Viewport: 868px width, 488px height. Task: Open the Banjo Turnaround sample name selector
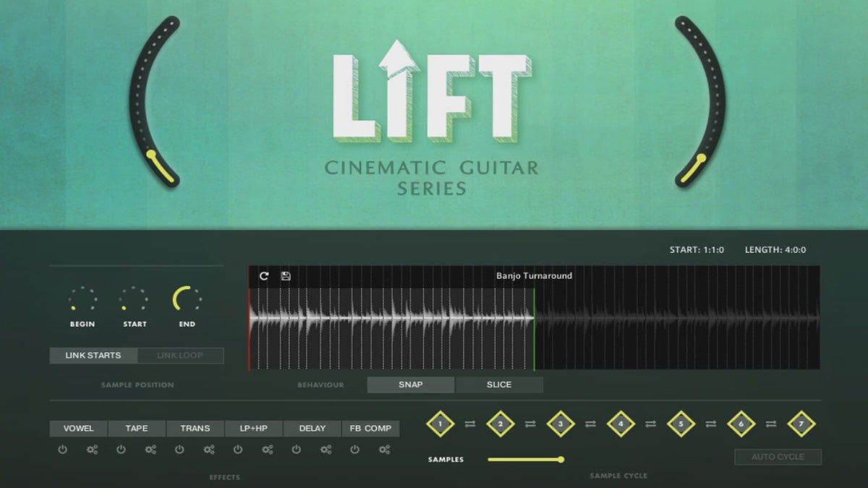(534, 276)
